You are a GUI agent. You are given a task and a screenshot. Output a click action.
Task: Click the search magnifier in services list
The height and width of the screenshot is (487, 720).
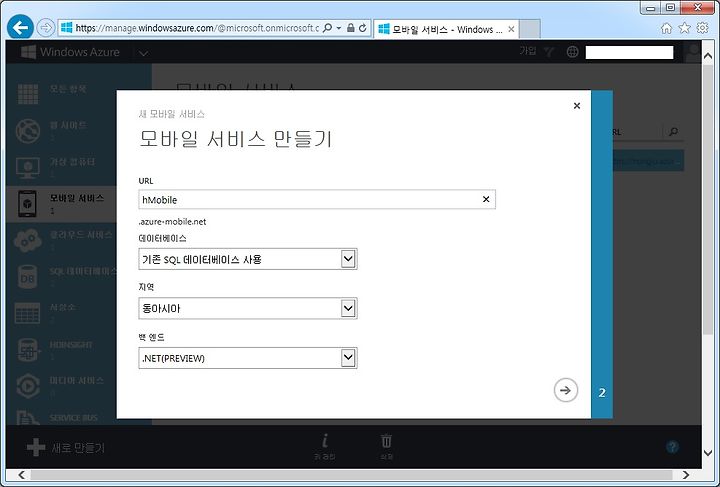pos(674,132)
